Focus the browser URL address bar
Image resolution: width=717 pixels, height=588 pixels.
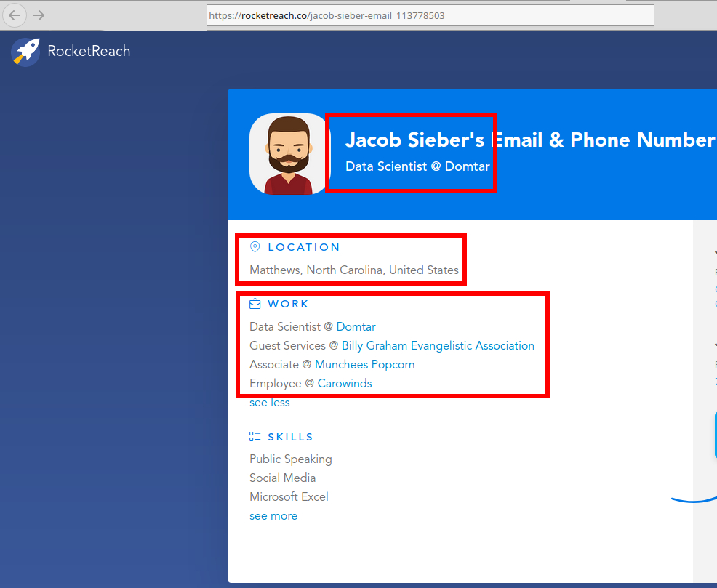click(430, 15)
